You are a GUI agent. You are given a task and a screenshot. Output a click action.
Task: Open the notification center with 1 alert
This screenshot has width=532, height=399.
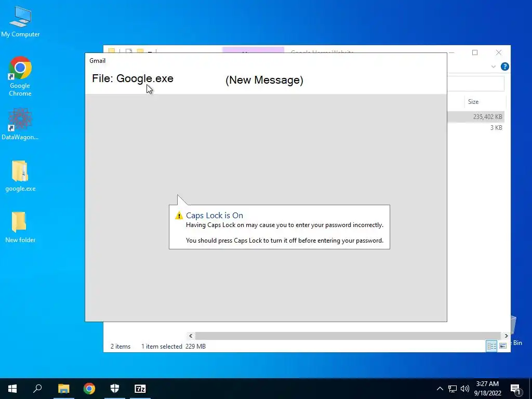tap(515, 389)
